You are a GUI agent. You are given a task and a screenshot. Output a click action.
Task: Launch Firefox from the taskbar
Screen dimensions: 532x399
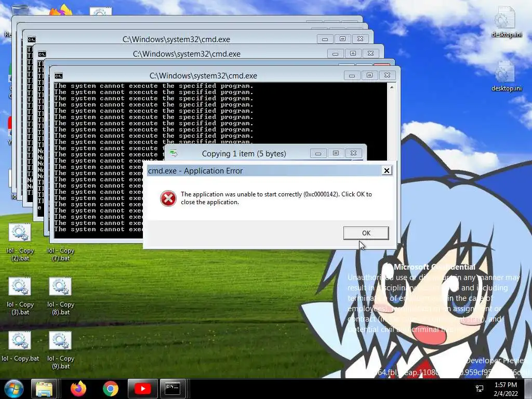coord(78,389)
